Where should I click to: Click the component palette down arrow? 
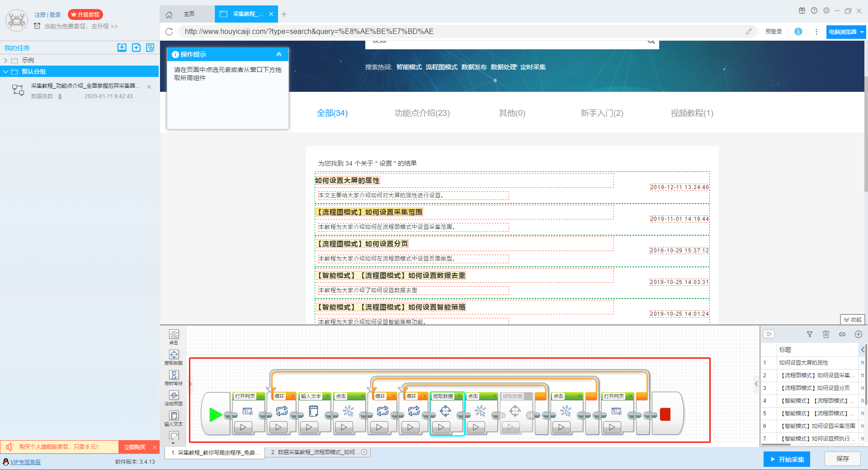[174, 443]
